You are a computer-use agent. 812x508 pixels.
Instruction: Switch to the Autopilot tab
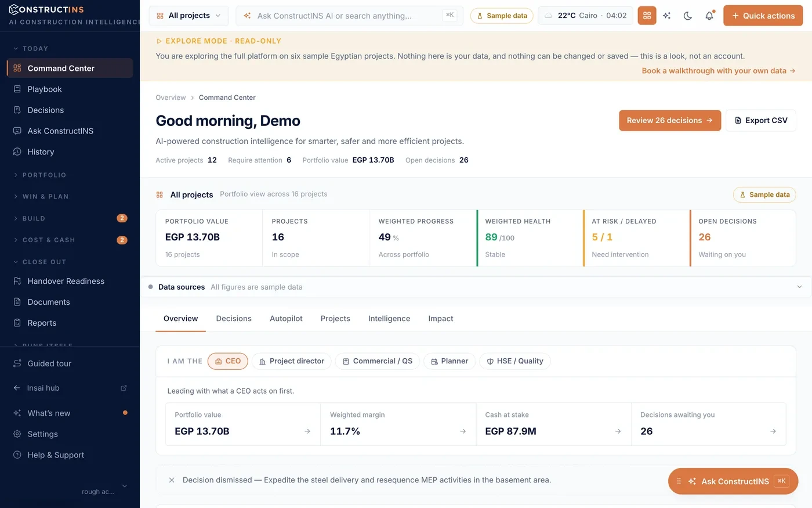pyautogui.click(x=286, y=319)
